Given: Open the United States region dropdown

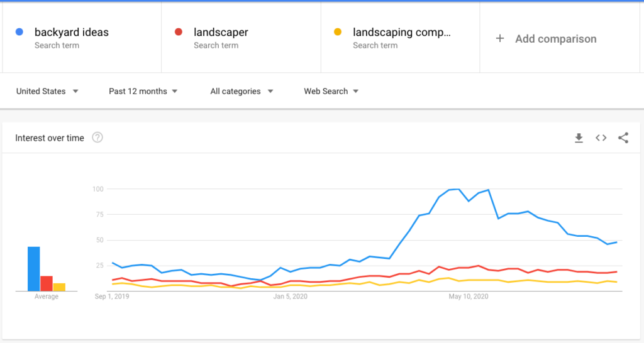Looking at the screenshot, I should point(47,91).
